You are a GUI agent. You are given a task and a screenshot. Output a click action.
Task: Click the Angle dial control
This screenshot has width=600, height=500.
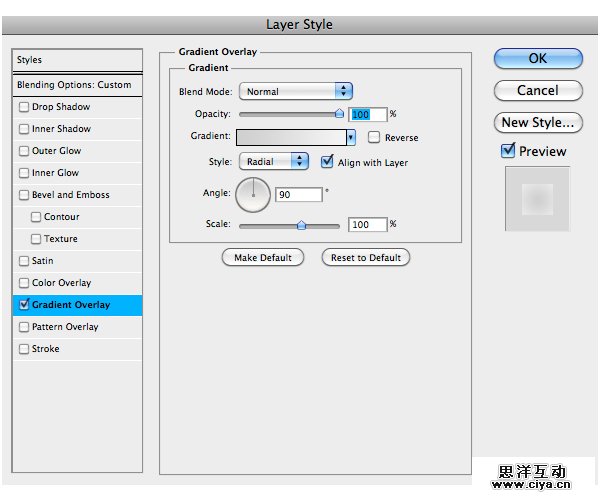[253, 194]
